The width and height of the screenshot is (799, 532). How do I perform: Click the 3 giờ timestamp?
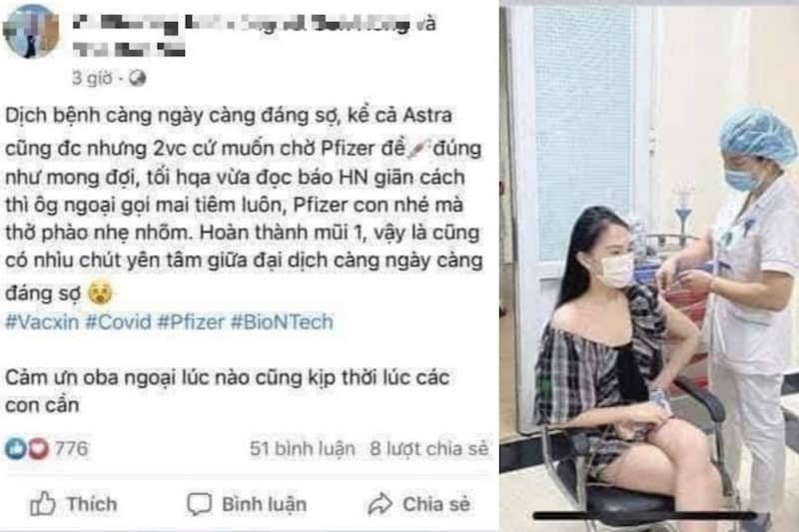click(92, 78)
